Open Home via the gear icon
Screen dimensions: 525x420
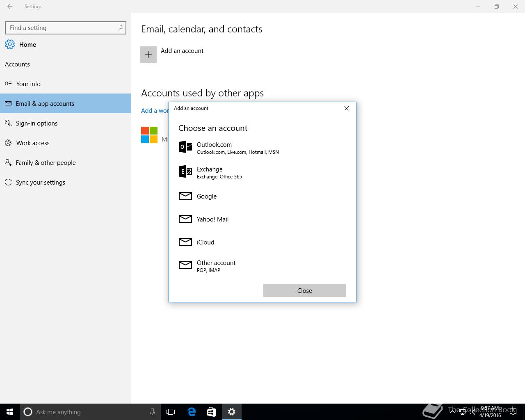pyautogui.click(x=10, y=44)
